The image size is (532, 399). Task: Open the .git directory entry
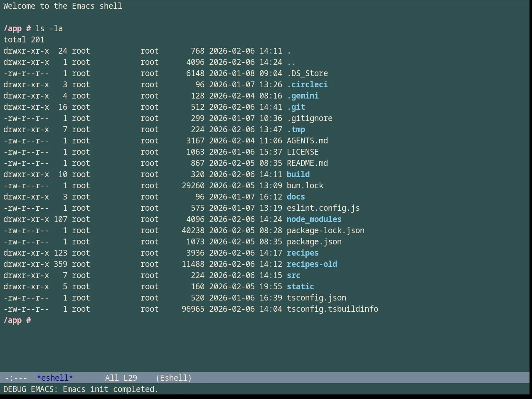(x=296, y=107)
